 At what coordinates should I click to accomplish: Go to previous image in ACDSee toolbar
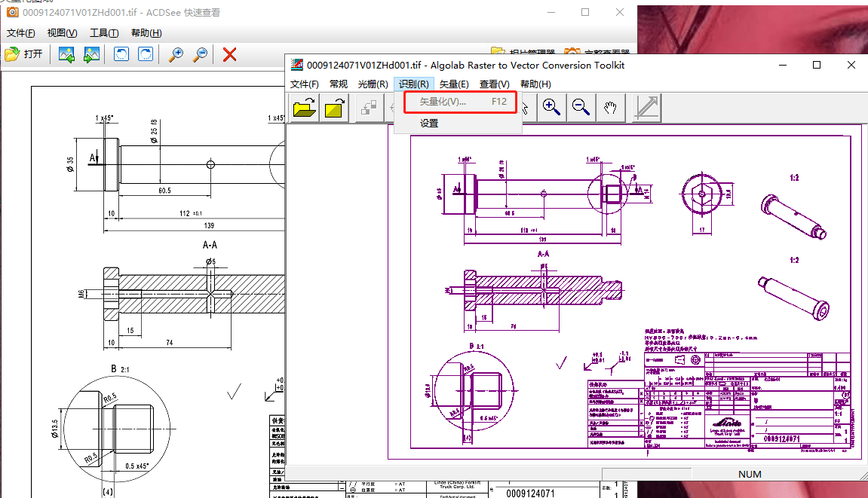tap(66, 54)
